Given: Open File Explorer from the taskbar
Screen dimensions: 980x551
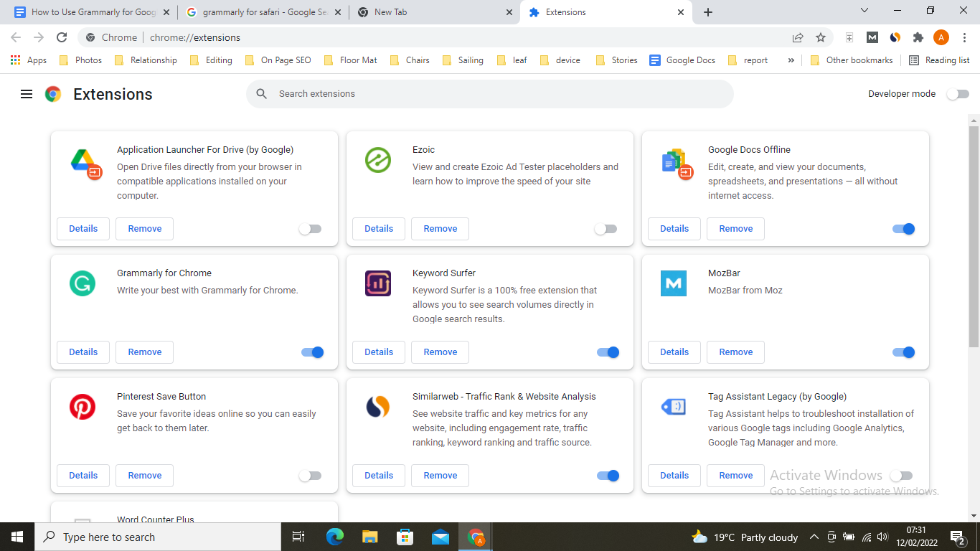Looking at the screenshot, I should tap(370, 537).
